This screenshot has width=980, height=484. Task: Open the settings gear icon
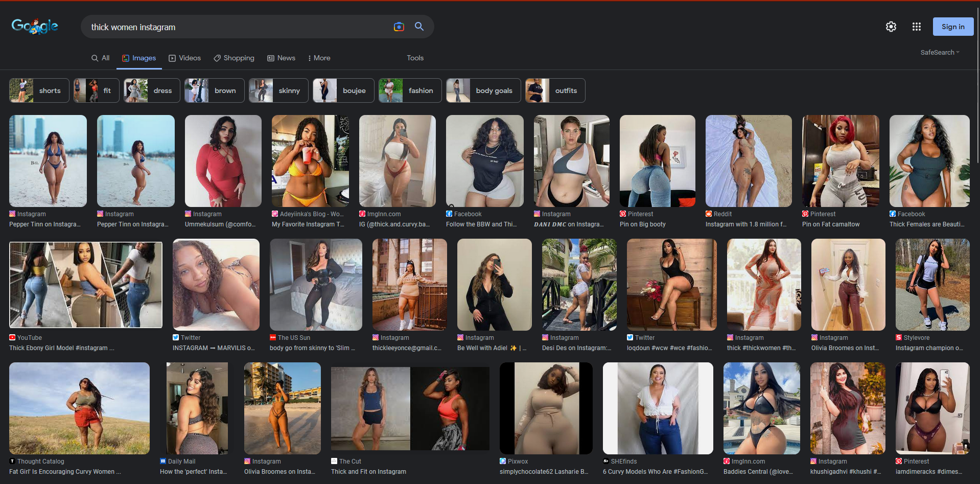pos(891,27)
